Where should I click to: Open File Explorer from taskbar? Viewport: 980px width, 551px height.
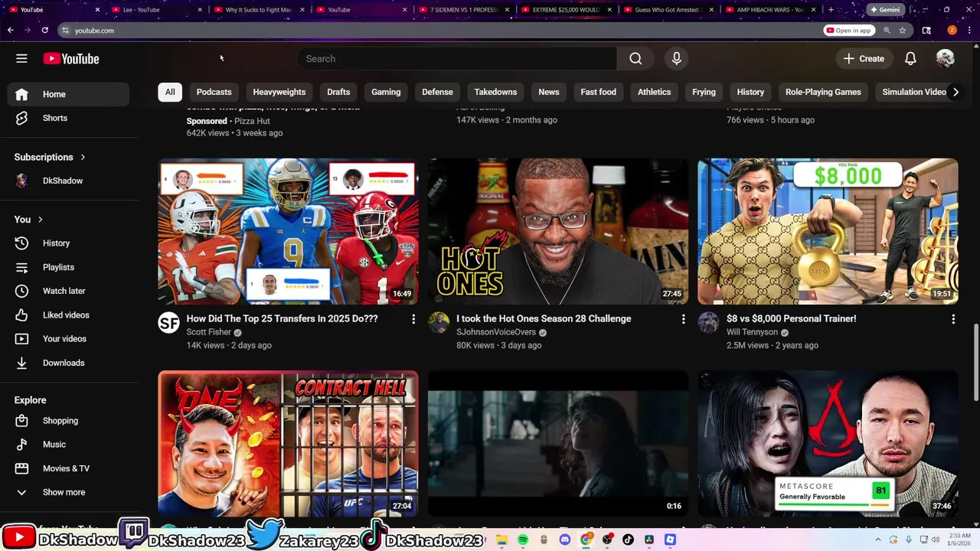coord(501,540)
